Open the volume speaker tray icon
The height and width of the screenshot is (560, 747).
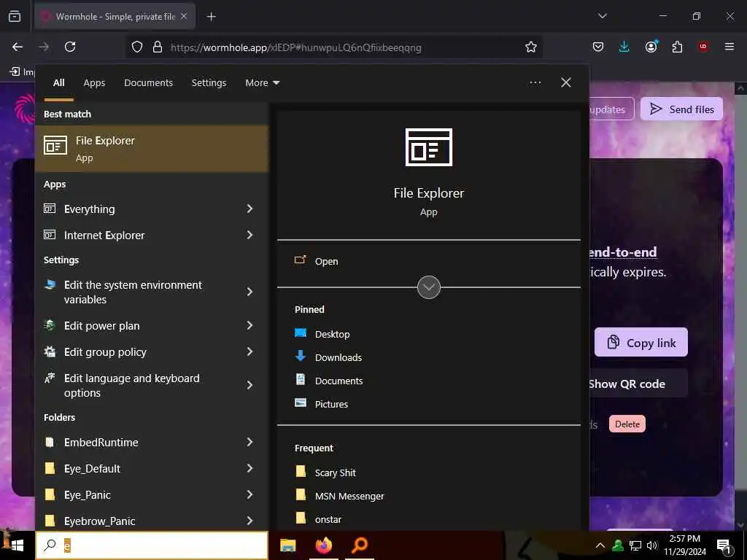pos(651,545)
